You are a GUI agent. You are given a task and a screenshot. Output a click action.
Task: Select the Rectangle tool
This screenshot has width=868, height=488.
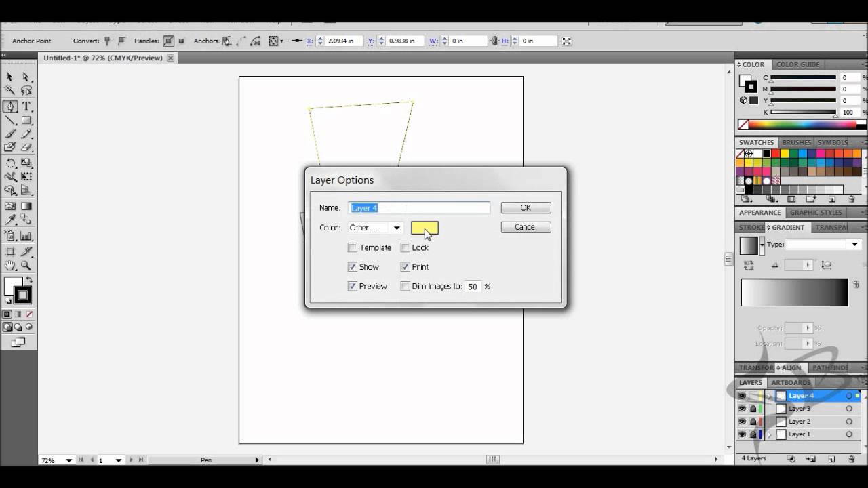point(26,121)
